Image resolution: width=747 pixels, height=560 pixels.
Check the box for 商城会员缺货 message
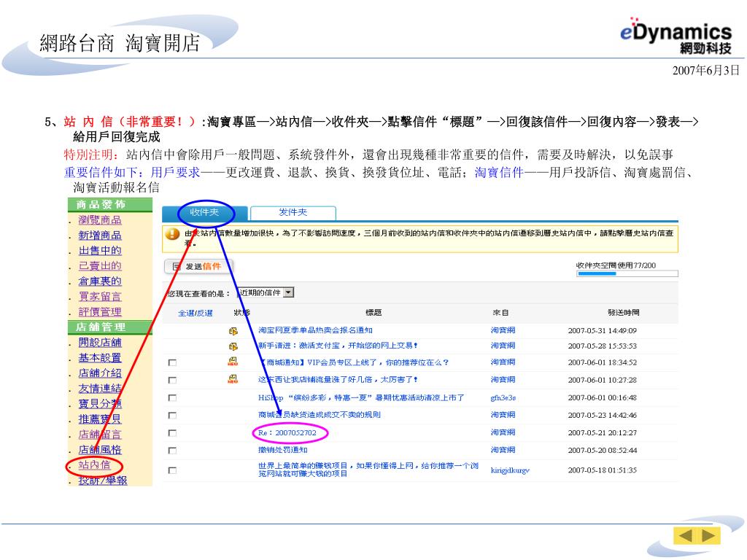(x=172, y=415)
